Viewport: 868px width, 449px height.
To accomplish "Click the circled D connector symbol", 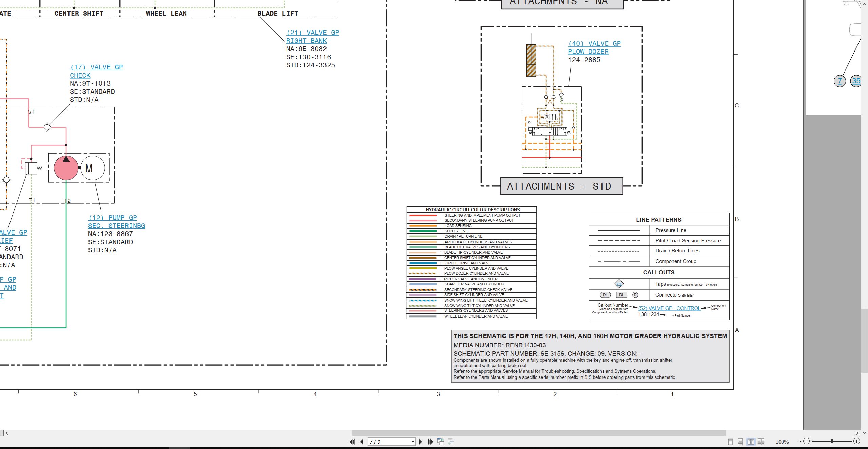I will [635, 295].
